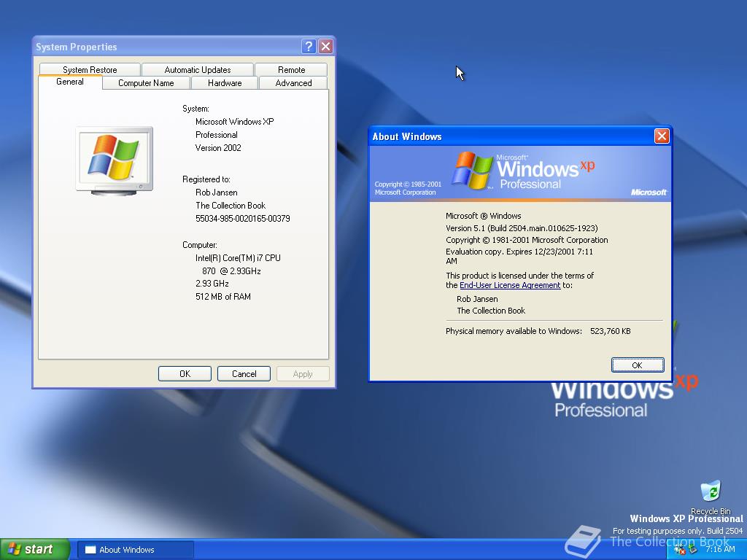Click the 7:16 AM taskbar clock
747x560 pixels.
click(x=720, y=549)
